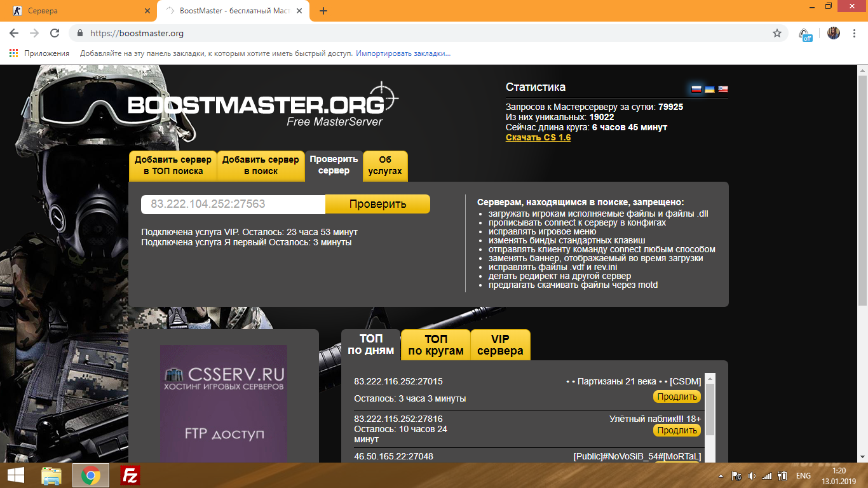Switch the ENG input language indicator
The width and height of the screenshot is (868, 488).
(803, 475)
